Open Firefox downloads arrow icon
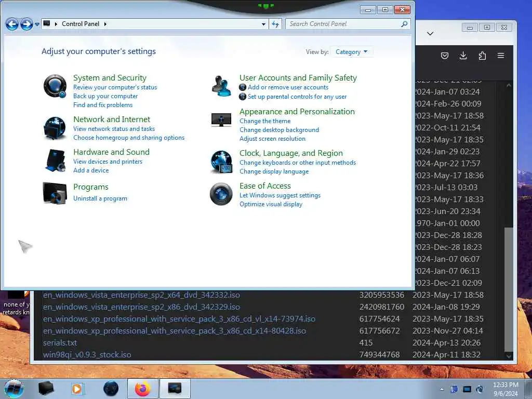Image resolution: width=532 pixels, height=399 pixels. pos(463,56)
